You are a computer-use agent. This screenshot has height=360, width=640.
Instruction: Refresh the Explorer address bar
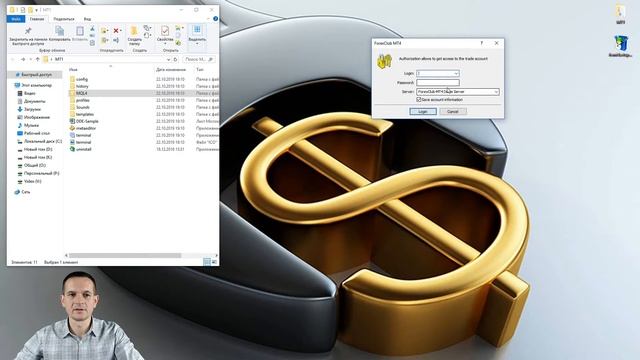pyautogui.click(x=176, y=59)
